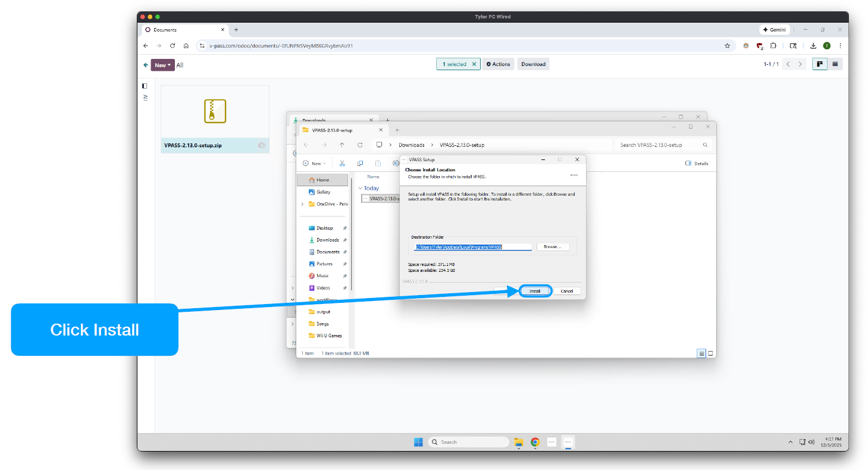Click the Cut scissors icon in File Explorer
868x470 pixels.
pyautogui.click(x=342, y=163)
